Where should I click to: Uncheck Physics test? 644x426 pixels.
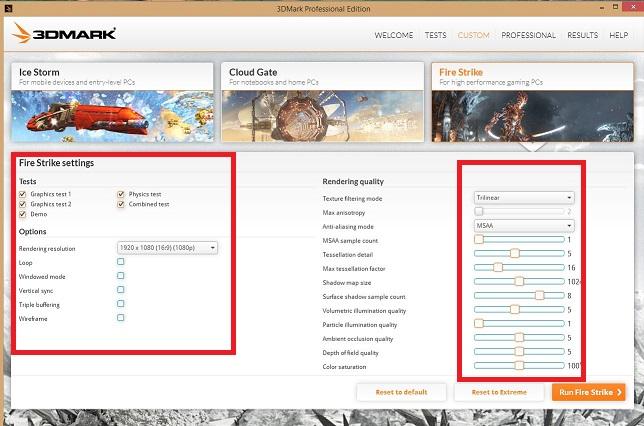point(121,194)
